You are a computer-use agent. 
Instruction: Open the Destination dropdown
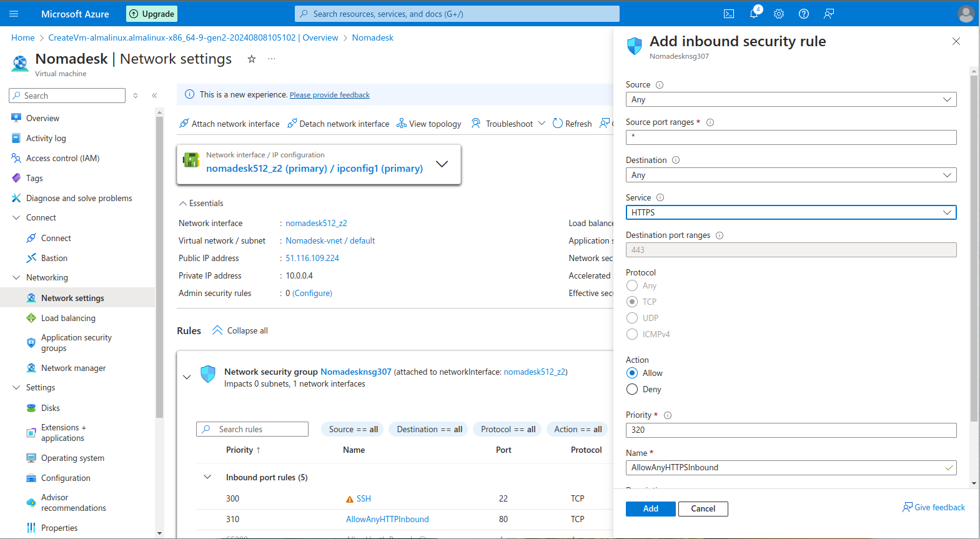click(x=791, y=175)
